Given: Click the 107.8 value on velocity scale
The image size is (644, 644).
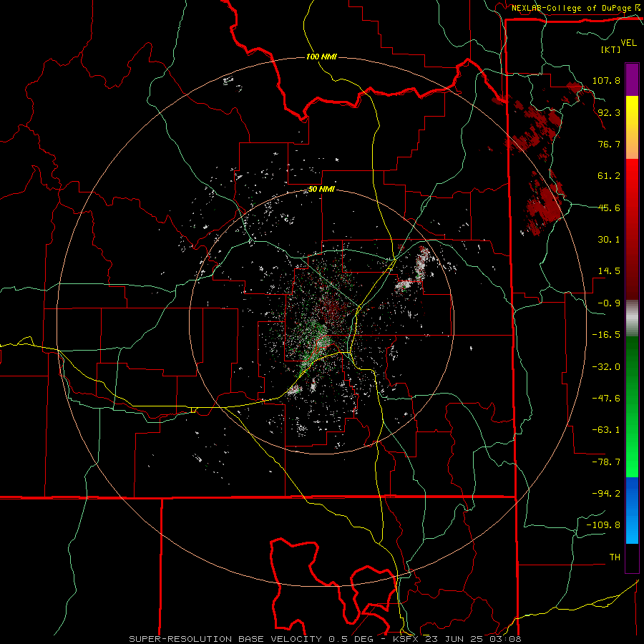Looking at the screenshot, I should point(606,80).
